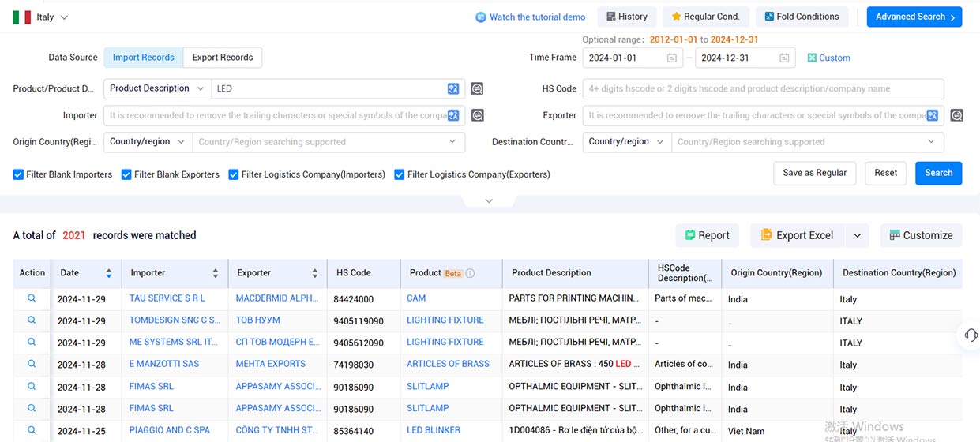Open product LED BLINKER link
The image size is (980, 442).
[434, 430]
